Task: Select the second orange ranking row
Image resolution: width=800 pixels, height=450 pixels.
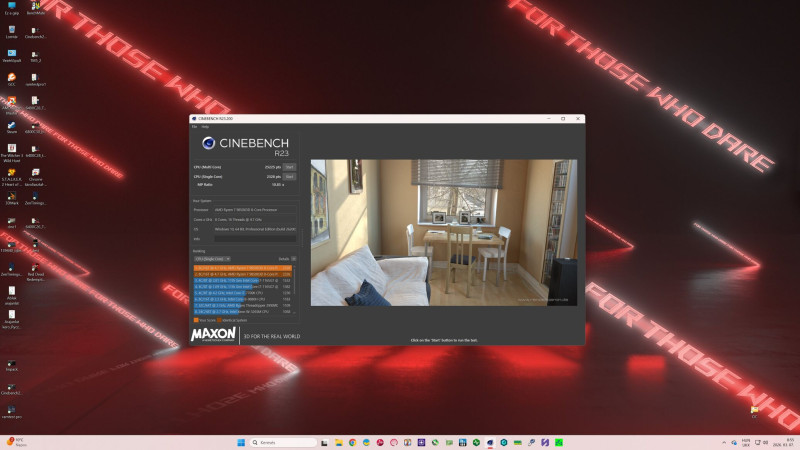Action: click(x=243, y=274)
